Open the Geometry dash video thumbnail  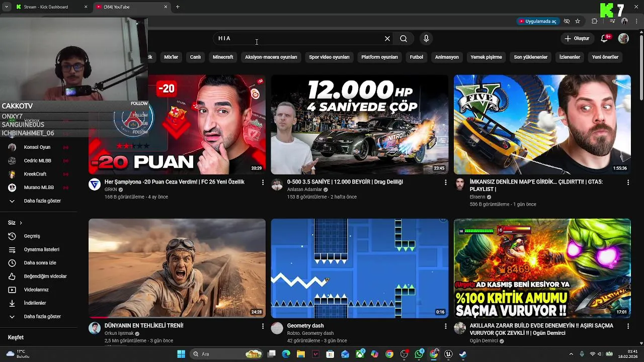click(x=360, y=268)
